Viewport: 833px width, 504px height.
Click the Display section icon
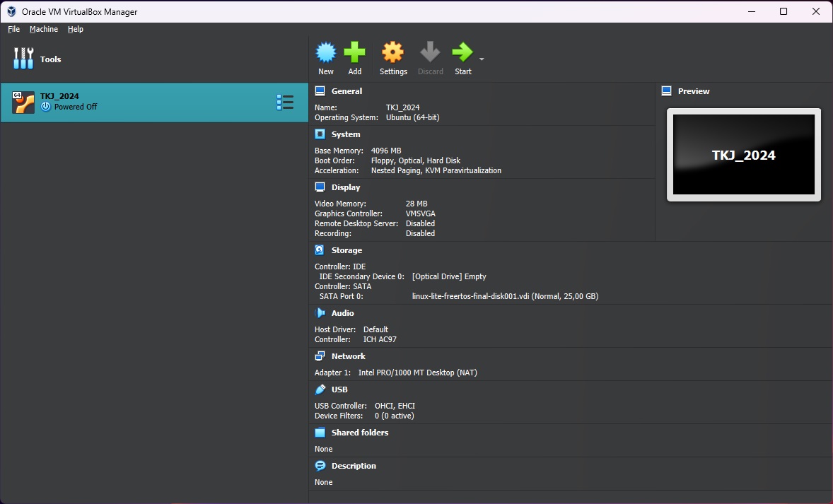coord(320,187)
